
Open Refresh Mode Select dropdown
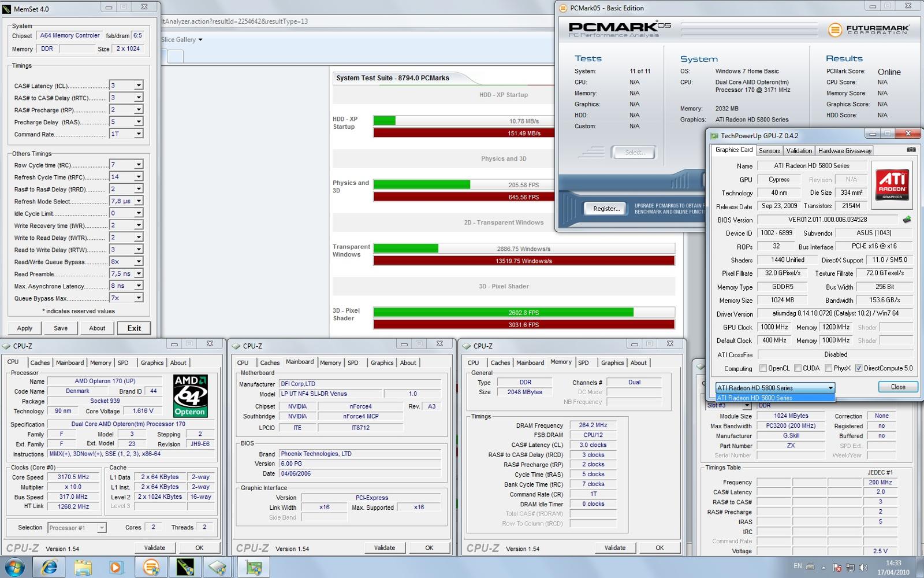(x=139, y=201)
